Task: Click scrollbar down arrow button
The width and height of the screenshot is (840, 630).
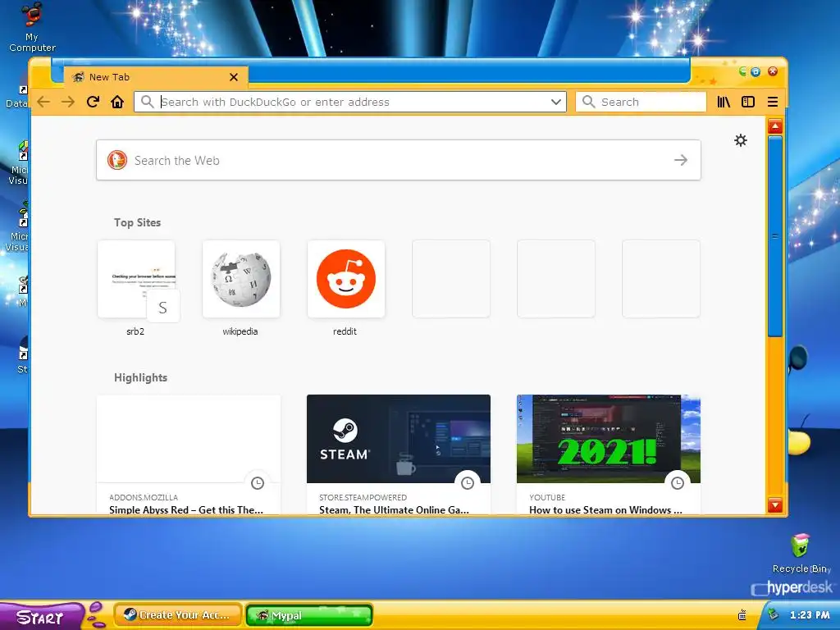Action: [775, 504]
